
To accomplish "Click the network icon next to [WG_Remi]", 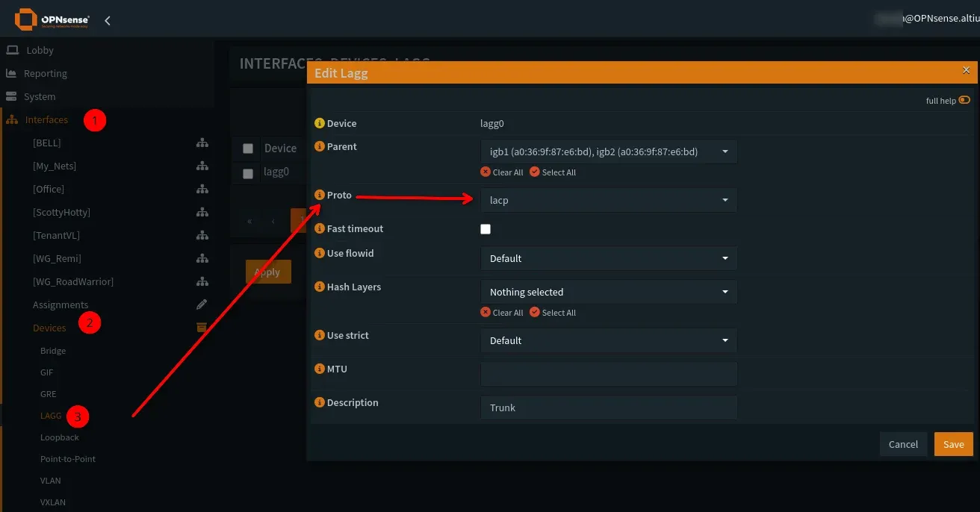I will point(202,258).
